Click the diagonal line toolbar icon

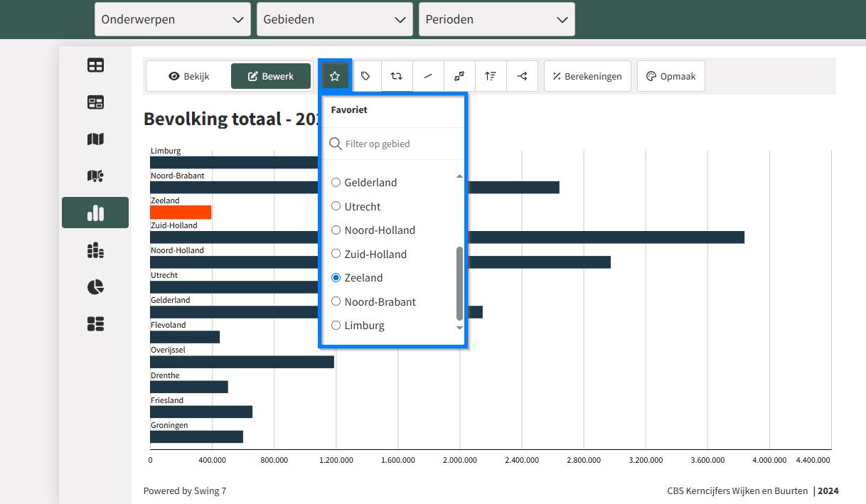(428, 76)
